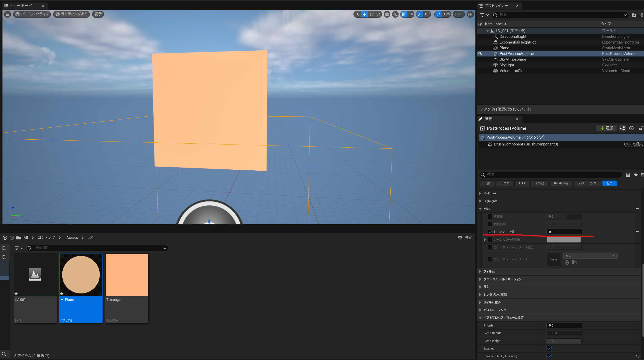This screenshot has height=360, width=644.
Task: Open viewport layout maximize icon
Action: tap(470, 14)
